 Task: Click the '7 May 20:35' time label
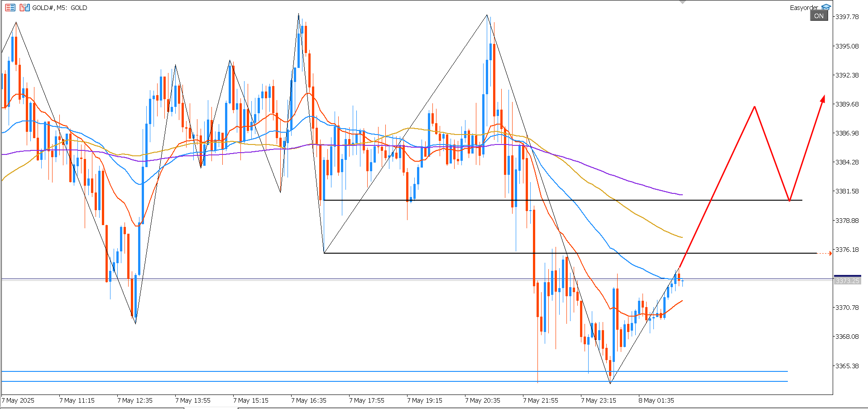click(483, 400)
